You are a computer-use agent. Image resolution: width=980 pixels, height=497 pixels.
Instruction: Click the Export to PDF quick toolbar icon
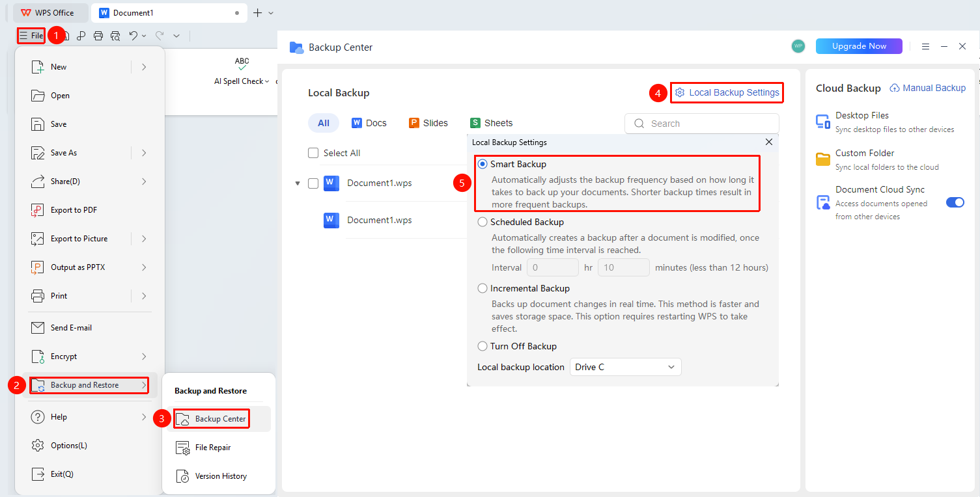pos(81,36)
